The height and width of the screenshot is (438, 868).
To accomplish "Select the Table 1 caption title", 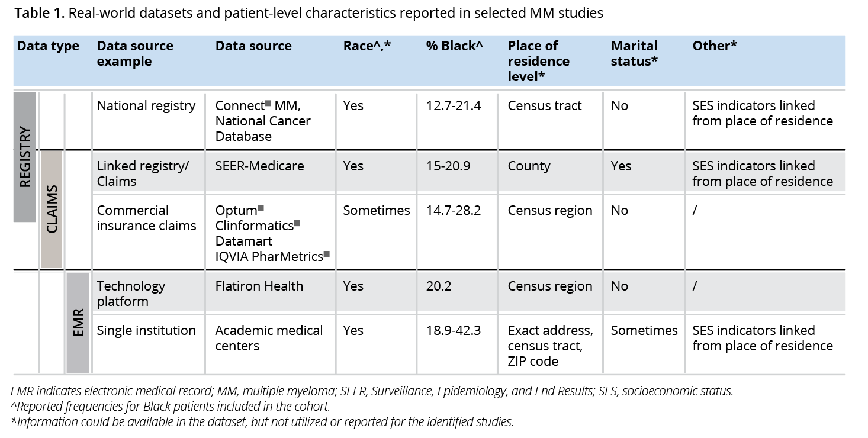I will click(x=308, y=14).
